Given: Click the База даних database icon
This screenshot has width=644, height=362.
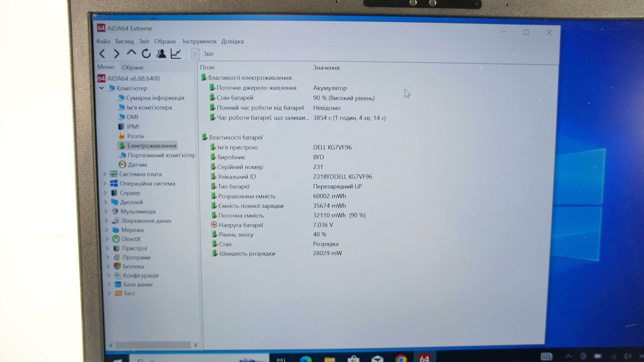Looking at the screenshot, I should point(118,284).
